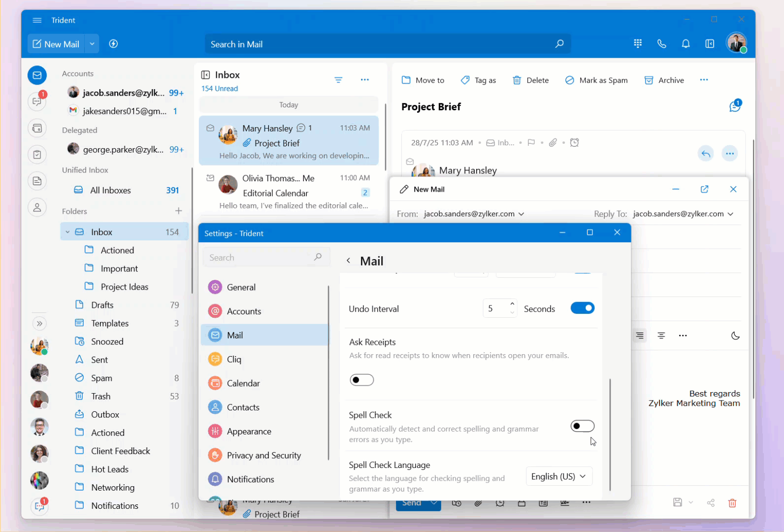The image size is (784, 532).
Task: Turn off the Undo Interval toggle
Action: click(583, 308)
